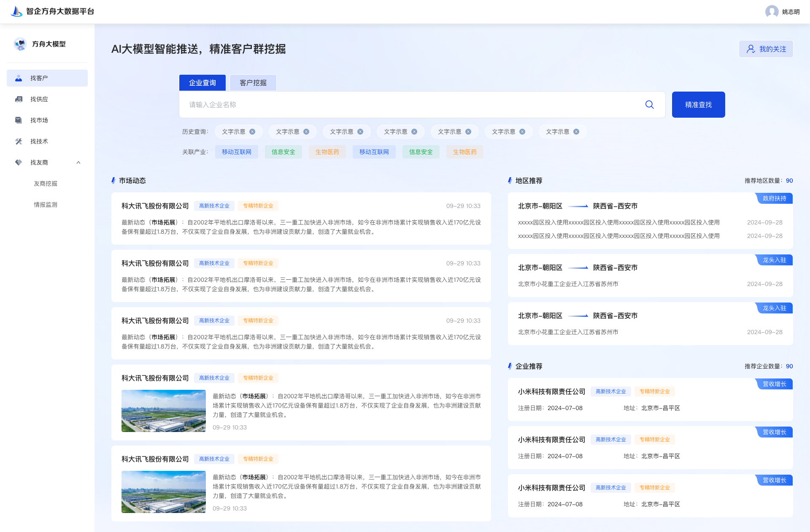
Task: Click the 找客户 person icon
Action: pyautogui.click(x=19, y=78)
